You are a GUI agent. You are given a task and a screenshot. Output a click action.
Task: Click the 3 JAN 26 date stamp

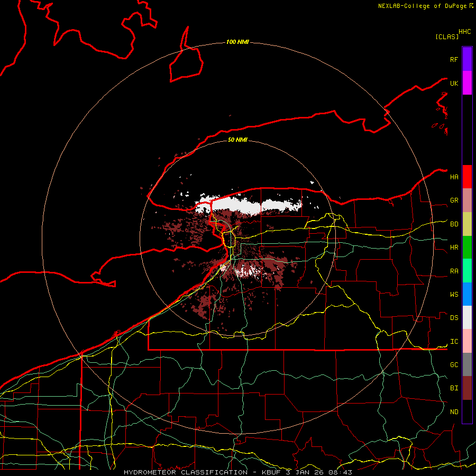click(305, 472)
